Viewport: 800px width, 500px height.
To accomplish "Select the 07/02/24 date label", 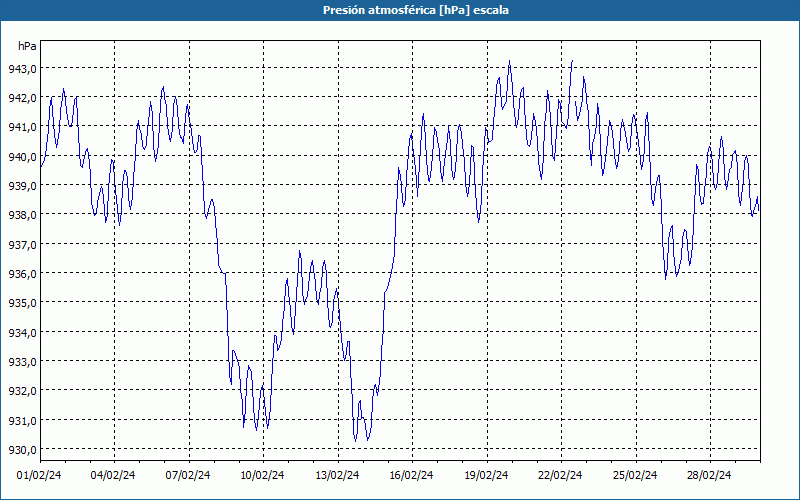I will click(x=188, y=475).
